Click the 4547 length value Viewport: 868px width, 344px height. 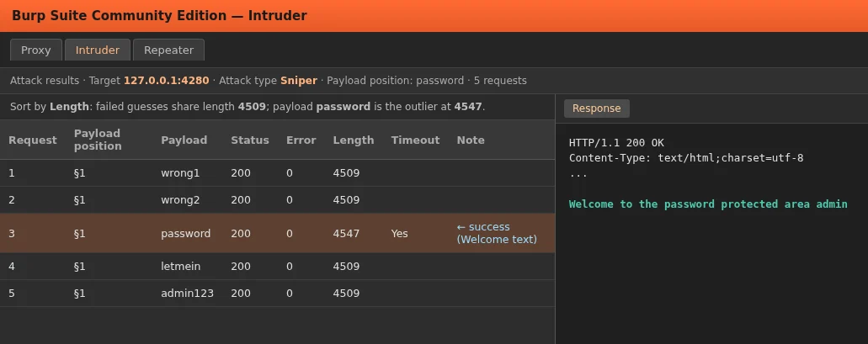click(346, 233)
